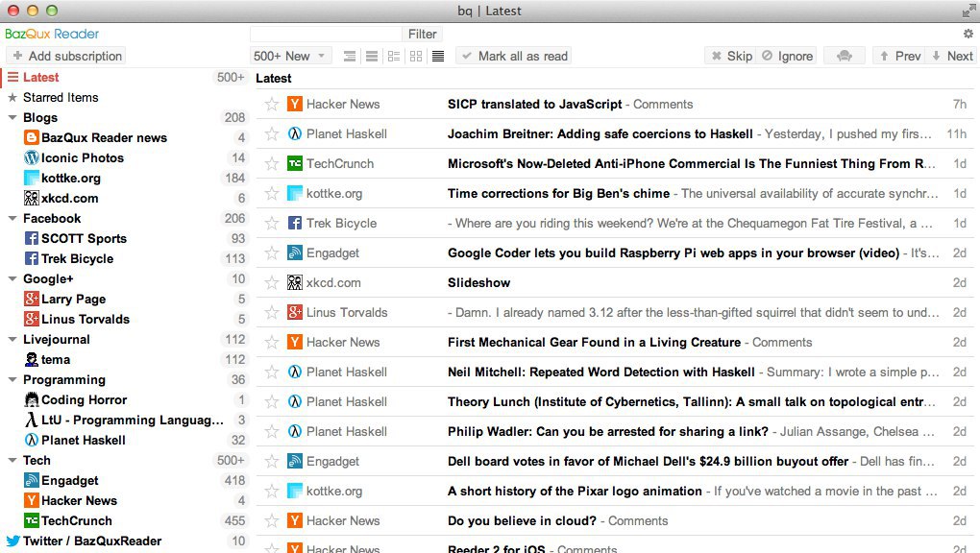
Task: Open the Philip Wadler sharing a link article
Action: click(x=615, y=431)
